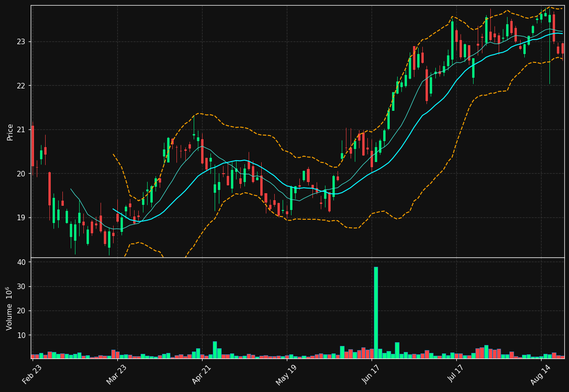Viewport: 569px width, 392px height.
Task: Click the price tick label 22
Action: (21, 86)
